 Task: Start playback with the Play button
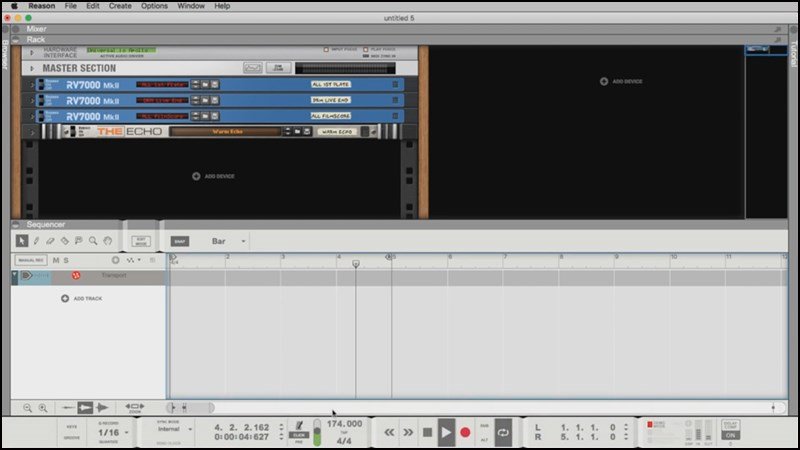(x=446, y=433)
